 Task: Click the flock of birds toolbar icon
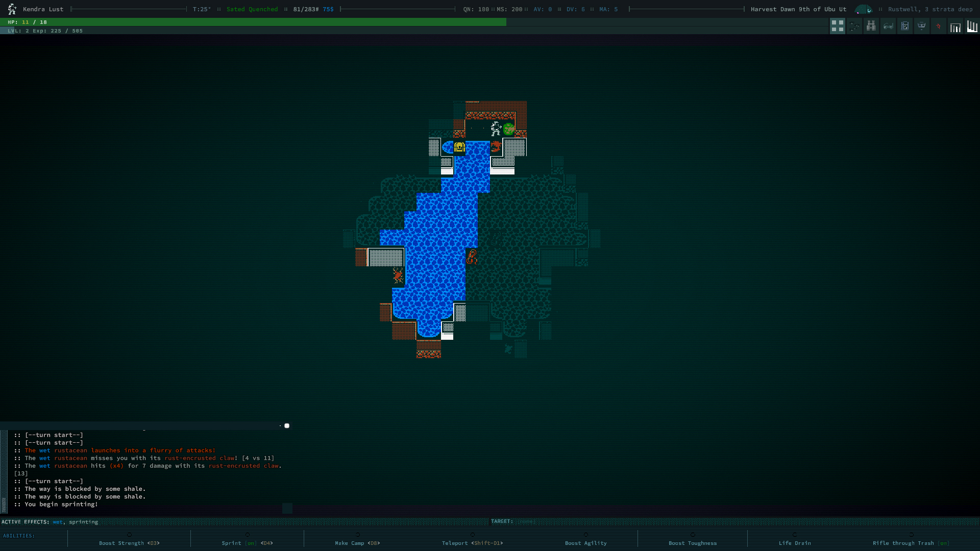(854, 26)
